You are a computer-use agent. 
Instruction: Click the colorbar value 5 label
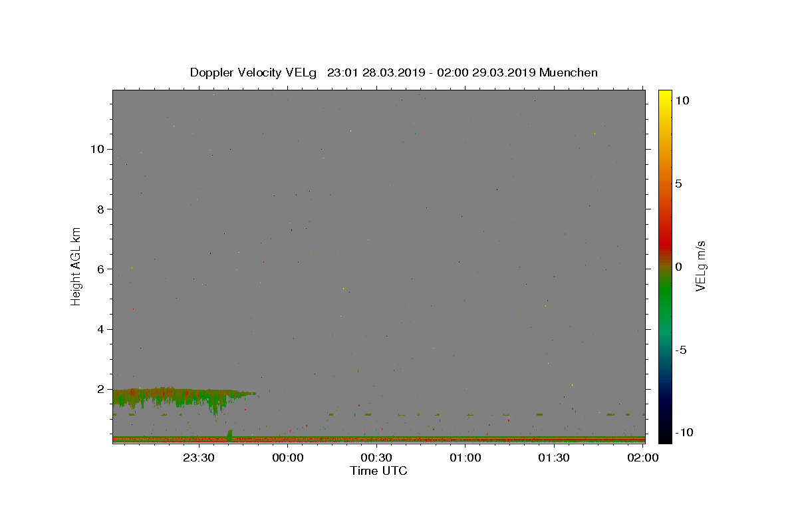[x=678, y=184]
